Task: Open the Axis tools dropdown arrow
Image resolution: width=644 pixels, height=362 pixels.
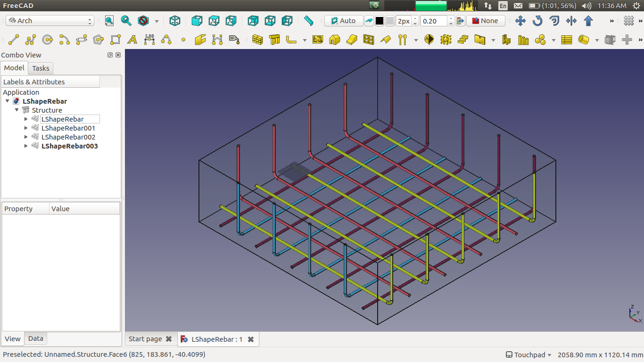Action: coord(416,40)
